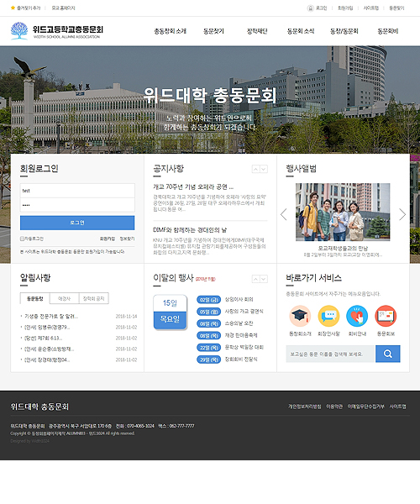
Task: Click 즐겨찾기 추가 in the top bar
Action: tap(29, 8)
